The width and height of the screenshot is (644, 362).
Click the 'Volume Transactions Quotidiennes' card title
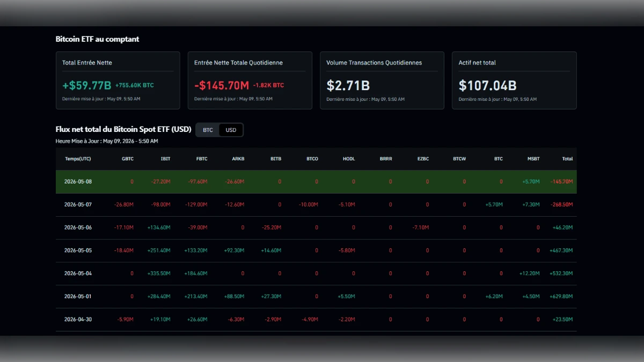[x=374, y=63]
